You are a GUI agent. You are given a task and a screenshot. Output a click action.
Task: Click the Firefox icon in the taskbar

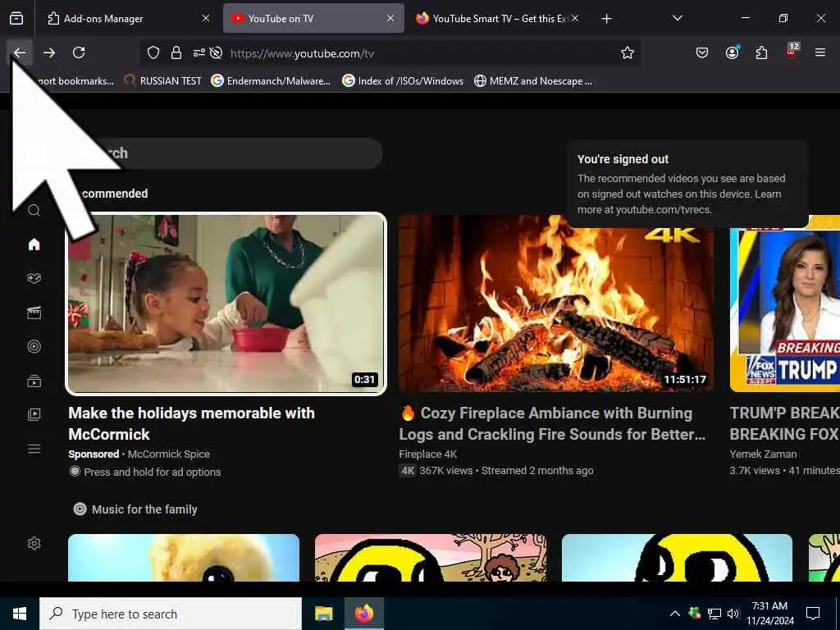click(363, 614)
